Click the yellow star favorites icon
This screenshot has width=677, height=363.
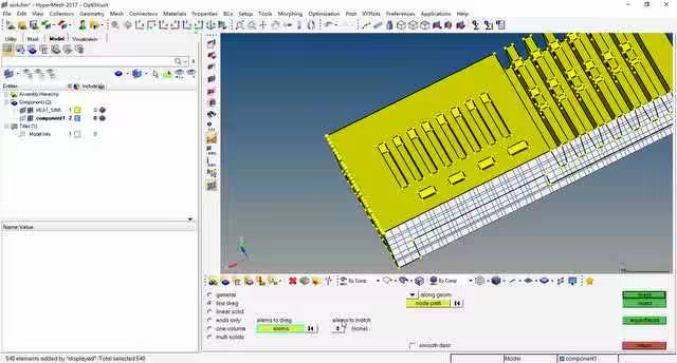[x=589, y=281]
